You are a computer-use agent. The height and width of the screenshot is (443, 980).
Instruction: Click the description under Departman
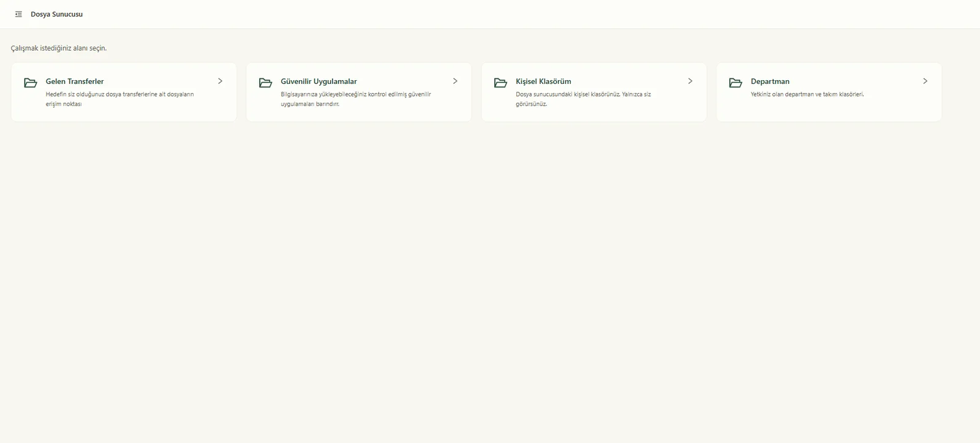point(807,94)
